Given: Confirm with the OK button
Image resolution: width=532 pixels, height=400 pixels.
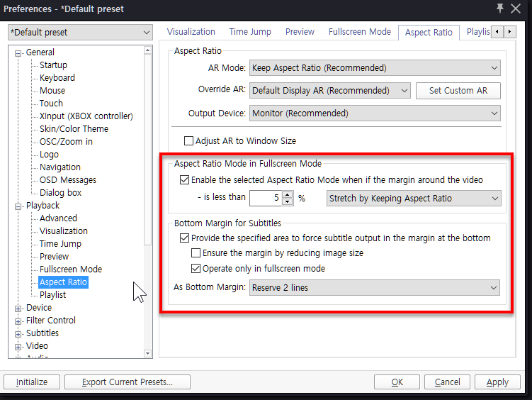Looking at the screenshot, I should point(397,382).
